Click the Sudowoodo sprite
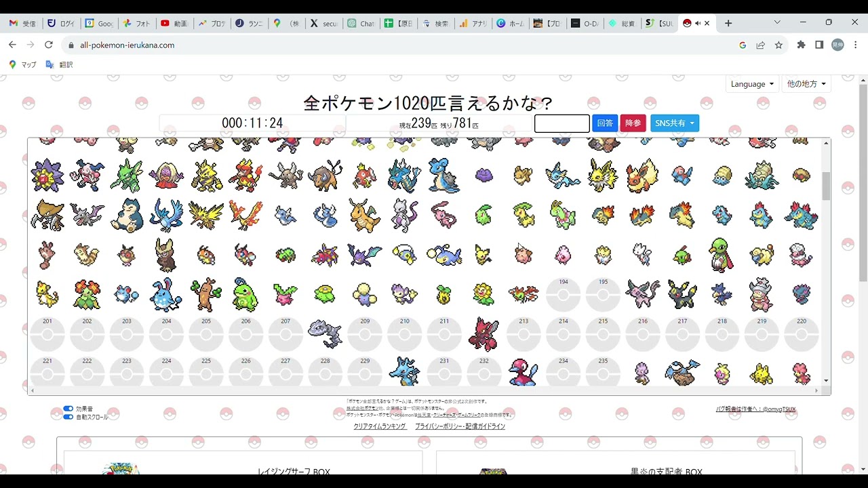The image size is (868, 488). pyautogui.click(x=206, y=294)
